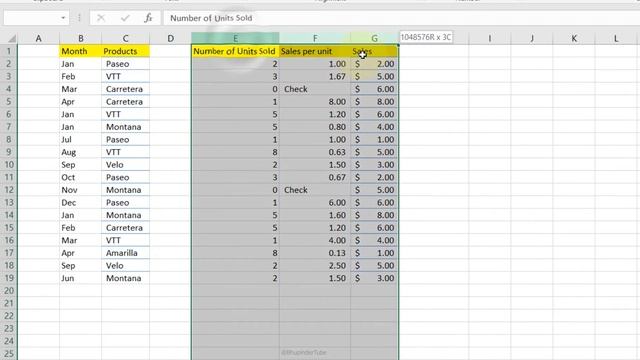640x360 pixels.
Task: Click the Nov month cell
Action: tap(80, 190)
